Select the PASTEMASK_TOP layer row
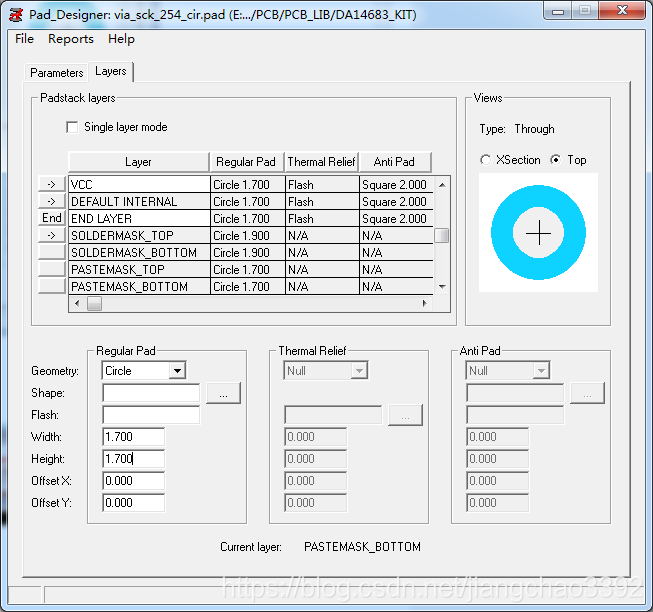The width and height of the screenshot is (653, 612). click(138, 270)
